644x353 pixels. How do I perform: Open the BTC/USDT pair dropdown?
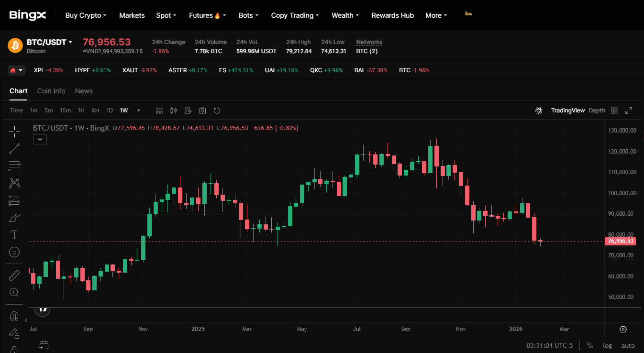coord(49,42)
